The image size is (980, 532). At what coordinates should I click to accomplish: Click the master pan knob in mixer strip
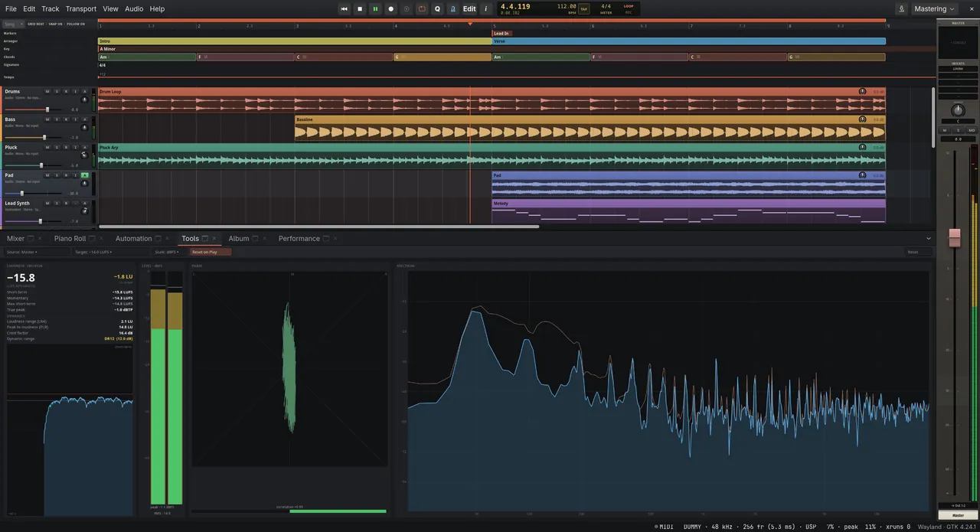(x=958, y=109)
